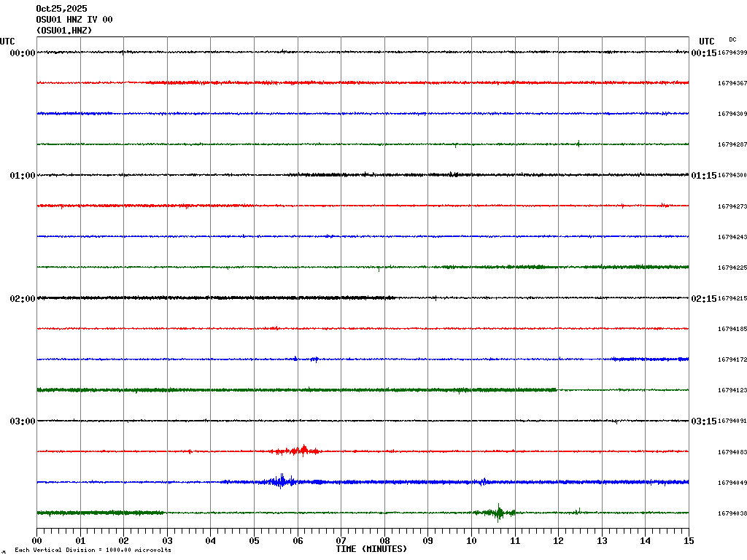Screen dimensions: 747x560
Task: Click the Oct25,2025 date label
Action: click(x=61, y=9)
